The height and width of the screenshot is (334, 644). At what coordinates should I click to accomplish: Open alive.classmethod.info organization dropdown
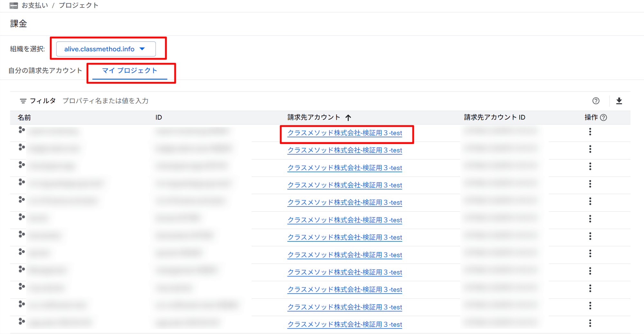(106, 49)
